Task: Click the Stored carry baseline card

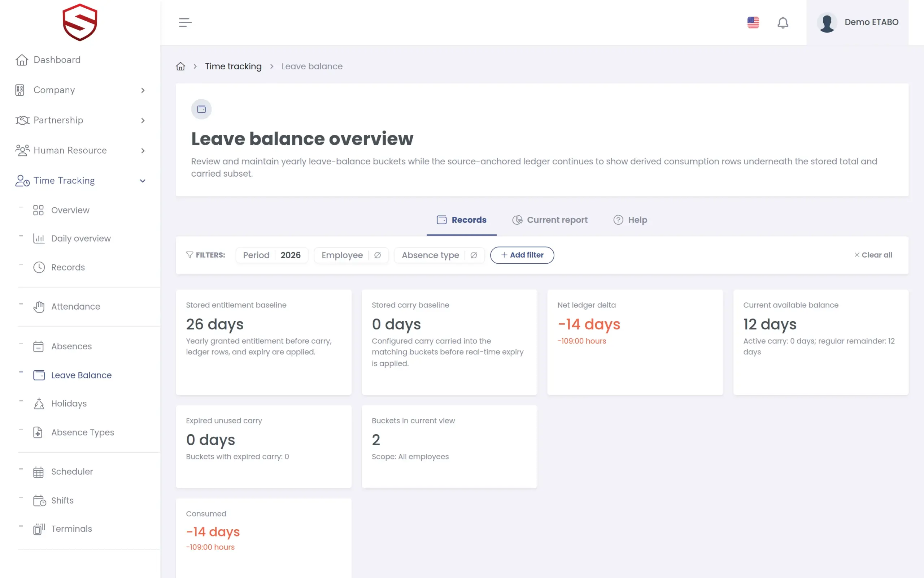Action: point(449,342)
